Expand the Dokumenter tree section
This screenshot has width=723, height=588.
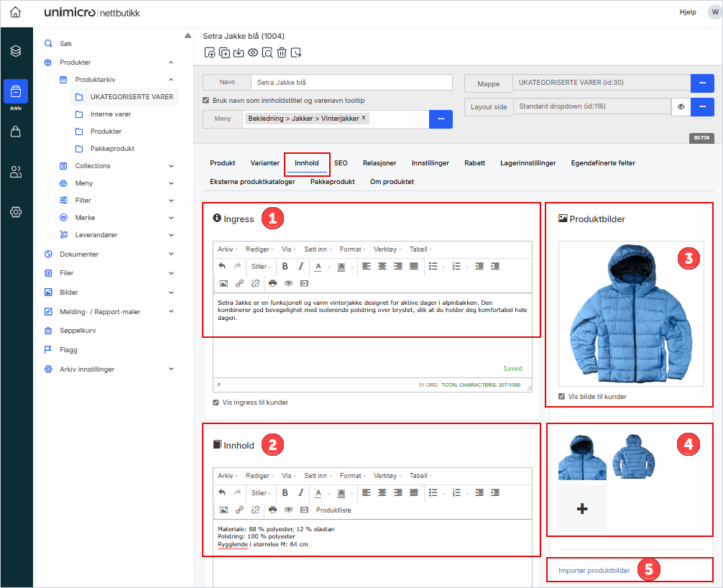pos(171,254)
